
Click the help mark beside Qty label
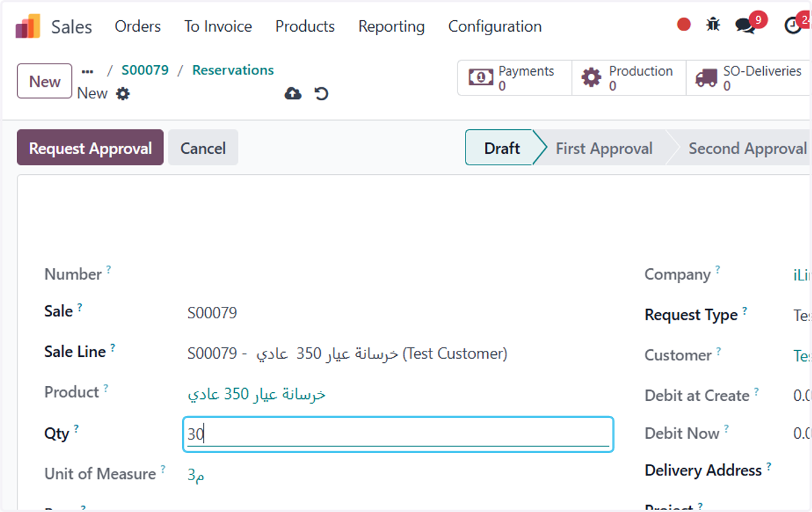click(76, 429)
